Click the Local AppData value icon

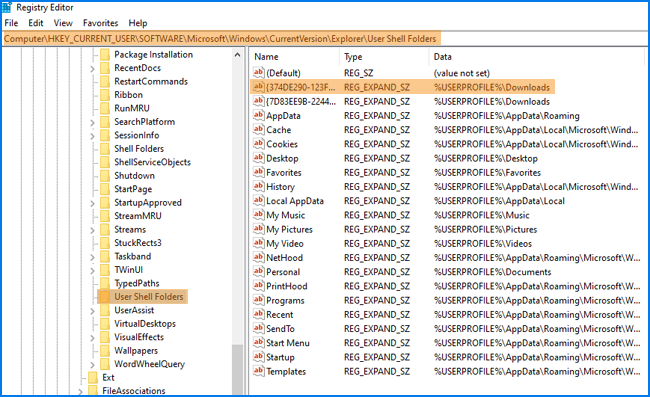click(x=258, y=201)
